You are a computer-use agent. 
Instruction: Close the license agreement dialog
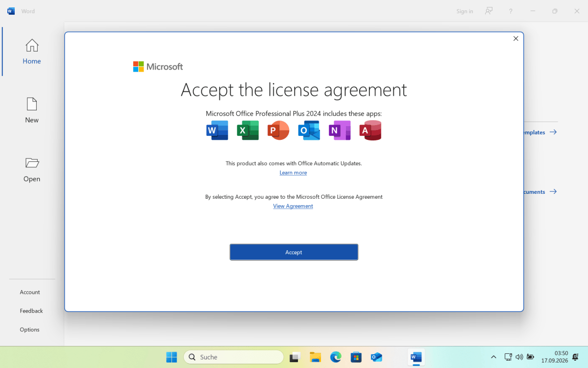click(x=515, y=39)
